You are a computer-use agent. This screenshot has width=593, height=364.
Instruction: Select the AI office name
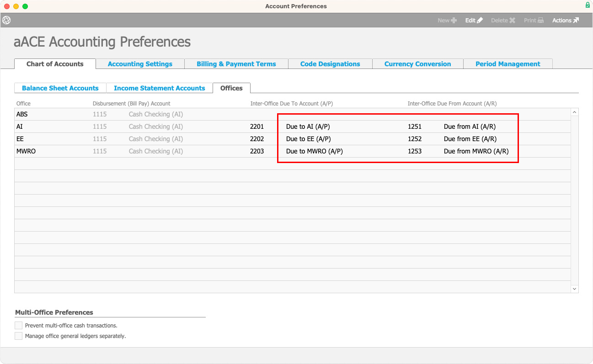[x=20, y=127]
